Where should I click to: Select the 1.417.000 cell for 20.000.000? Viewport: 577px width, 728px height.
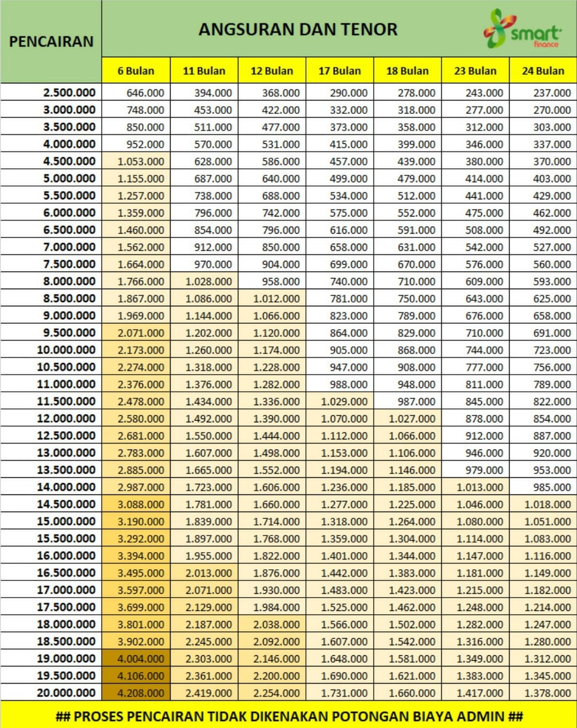[x=475, y=693]
